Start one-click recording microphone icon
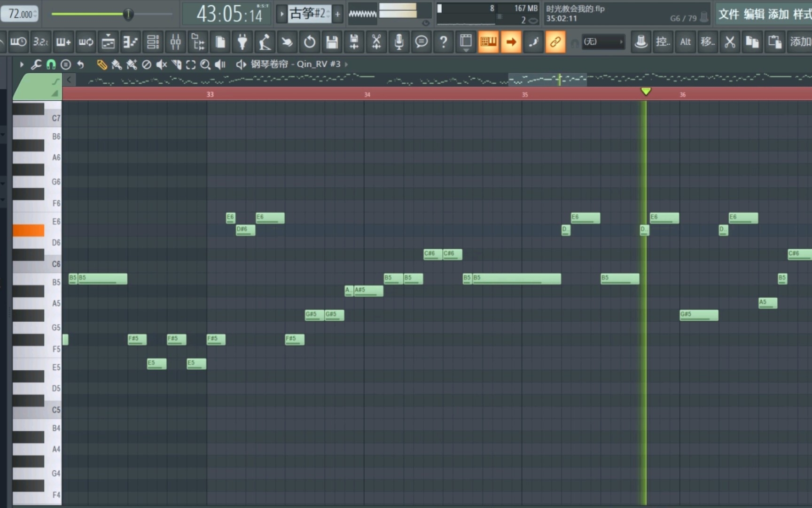 click(x=399, y=42)
